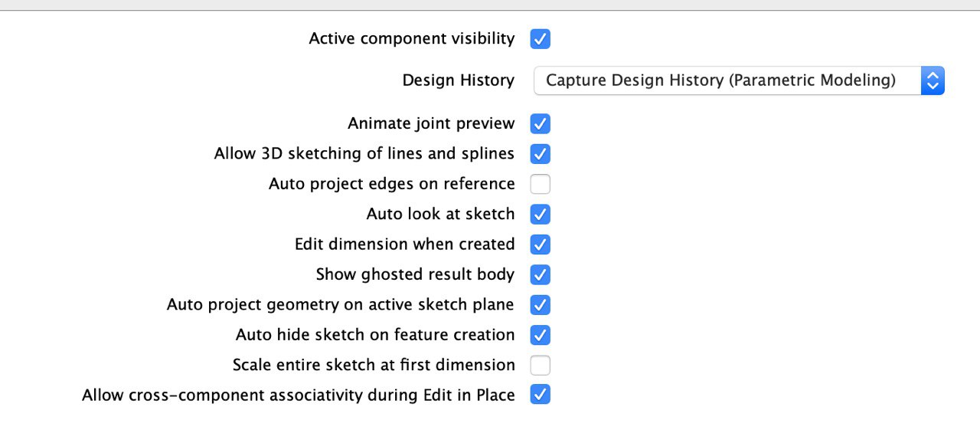This screenshot has width=980, height=443.
Task: Click the Capture Design History combo box text
Action: pyautogui.click(x=720, y=80)
